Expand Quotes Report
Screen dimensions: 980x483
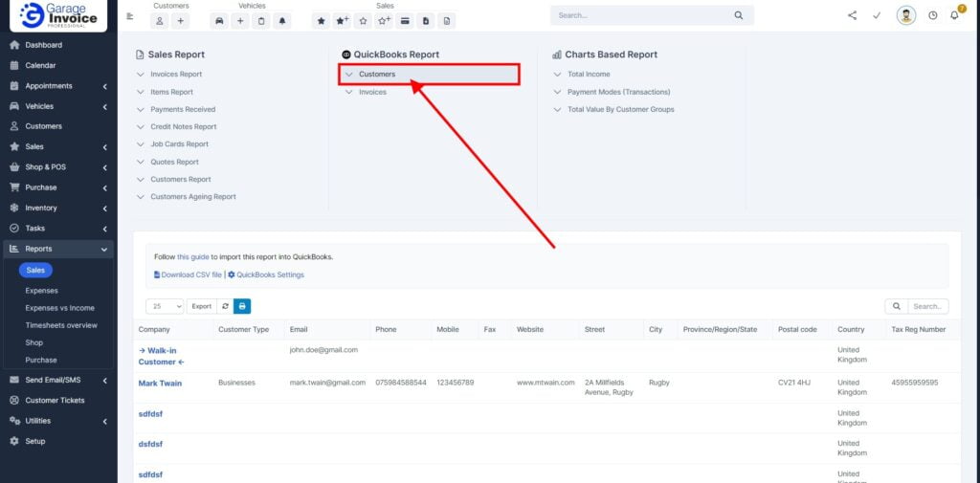tap(174, 162)
